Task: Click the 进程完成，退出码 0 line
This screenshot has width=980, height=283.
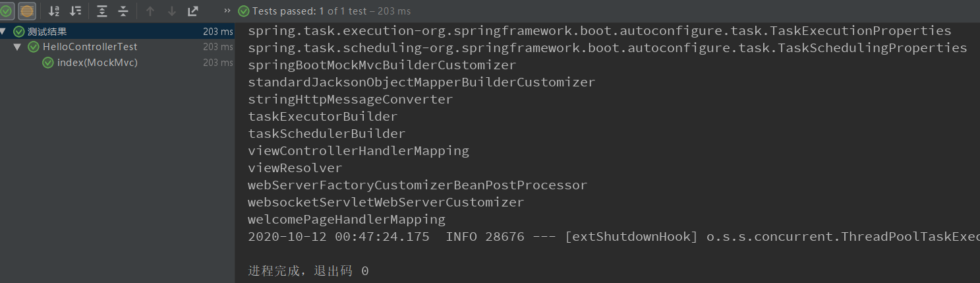Action: click(308, 270)
